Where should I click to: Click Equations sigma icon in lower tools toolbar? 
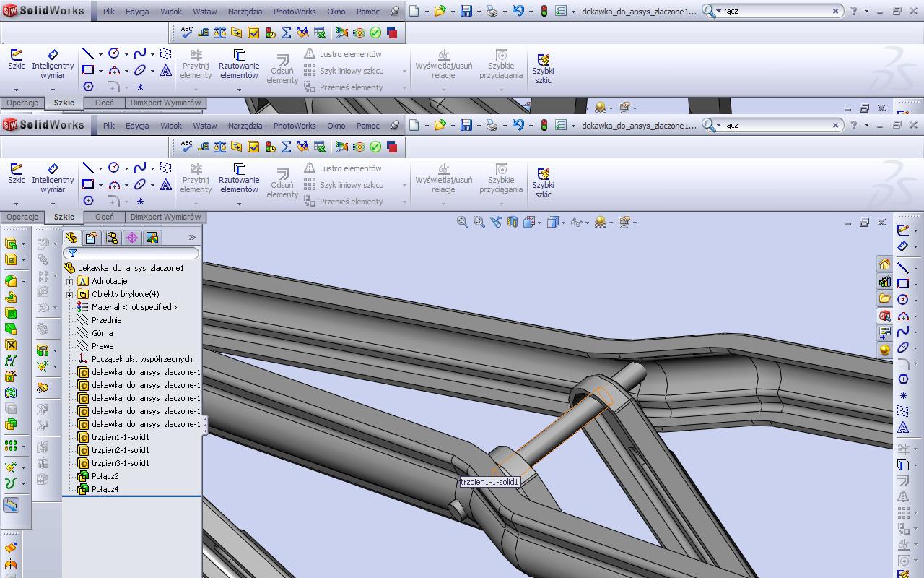coord(286,147)
